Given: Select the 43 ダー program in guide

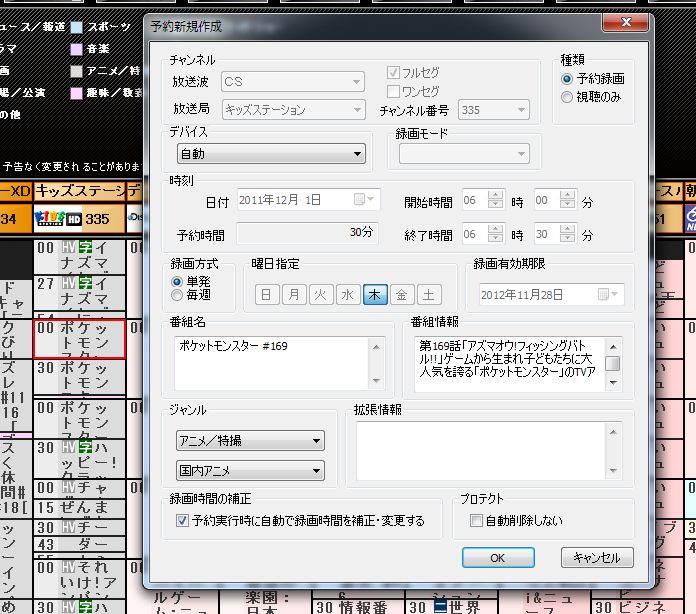Looking at the screenshot, I should (79, 544).
